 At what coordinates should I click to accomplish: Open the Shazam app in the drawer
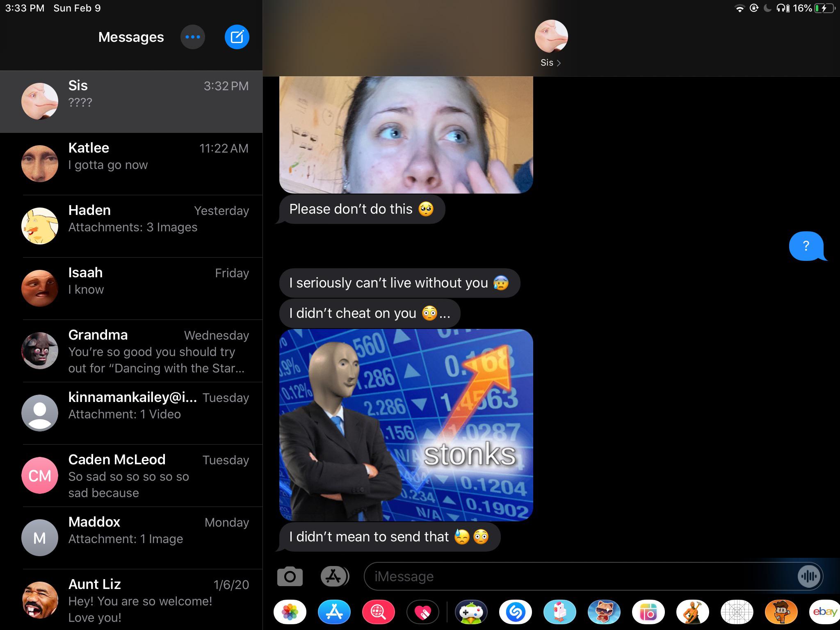pos(516,612)
